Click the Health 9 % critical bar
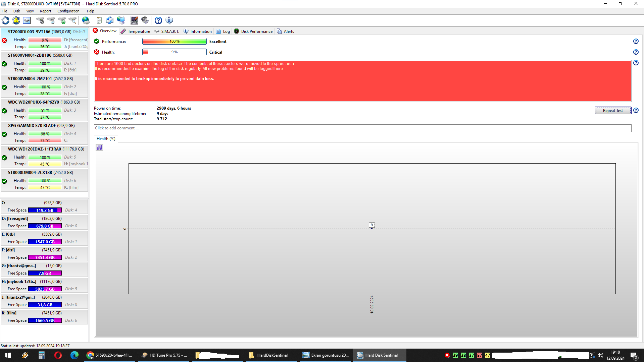Image resolution: width=644 pixels, height=362 pixels. click(175, 52)
